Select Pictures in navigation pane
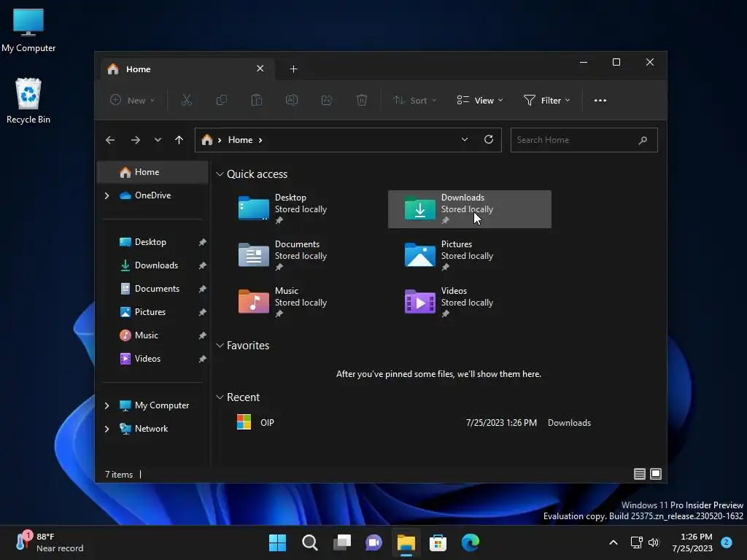This screenshot has height=560, width=747. pyautogui.click(x=152, y=312)
